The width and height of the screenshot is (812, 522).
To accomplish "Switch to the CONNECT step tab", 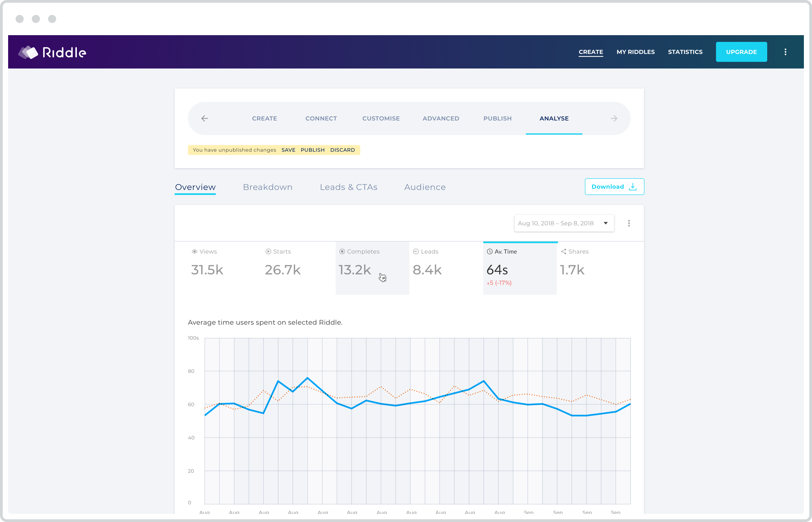I will tap(321, 118).
